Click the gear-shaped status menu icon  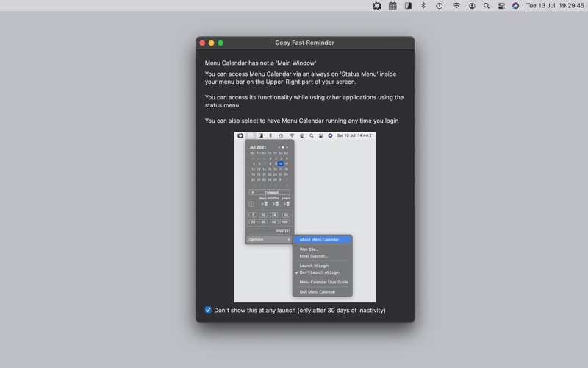pos(376,6)
